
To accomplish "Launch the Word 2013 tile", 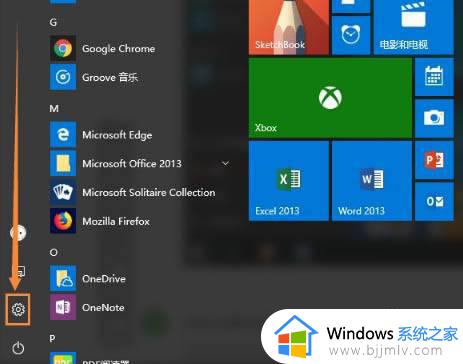I will pyautogui.click(x=372, y=181).
